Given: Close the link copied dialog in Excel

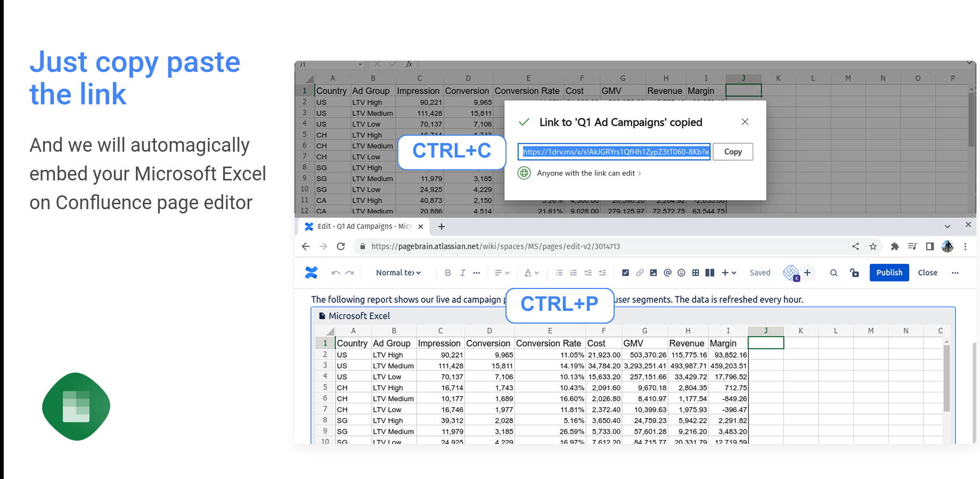Looking at the screenshot, I should [x=745, y=122].
